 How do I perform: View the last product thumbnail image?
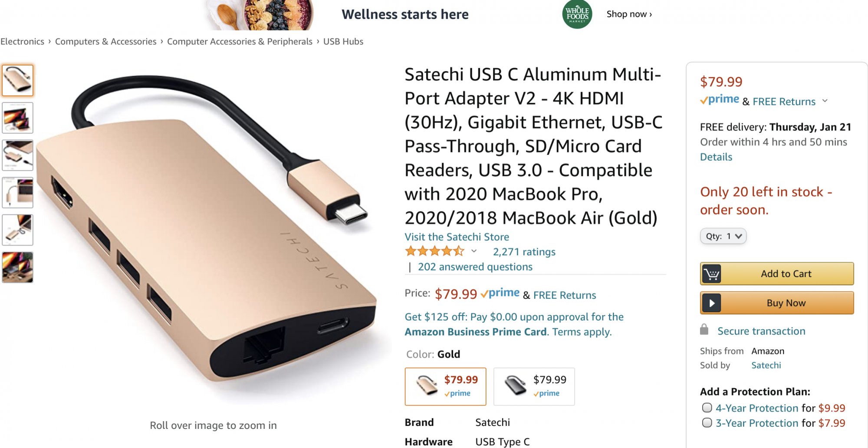click(x=18, y=267)
